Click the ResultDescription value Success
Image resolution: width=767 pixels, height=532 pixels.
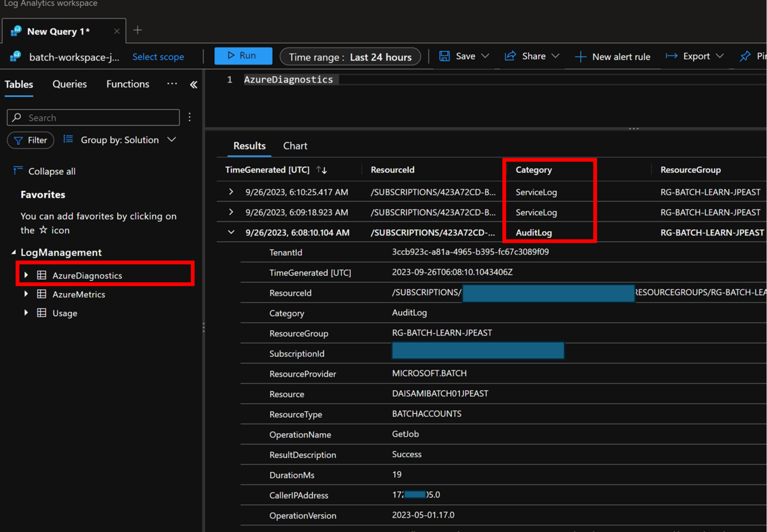(407, 454)
